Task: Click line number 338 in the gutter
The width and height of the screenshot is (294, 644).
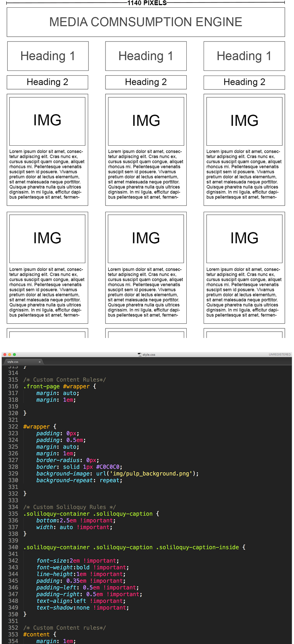Action: click(x=13, y=534)
